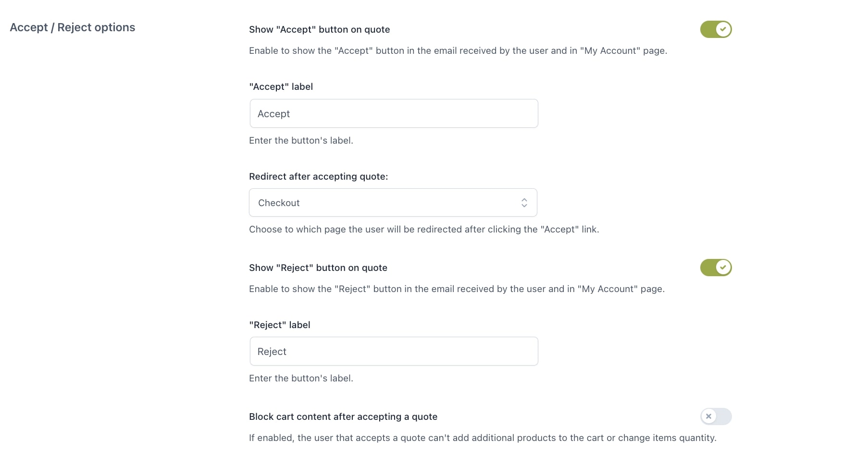
Task: Toggle the Show "Accept" button on quote switch
Action: [716, 29]
